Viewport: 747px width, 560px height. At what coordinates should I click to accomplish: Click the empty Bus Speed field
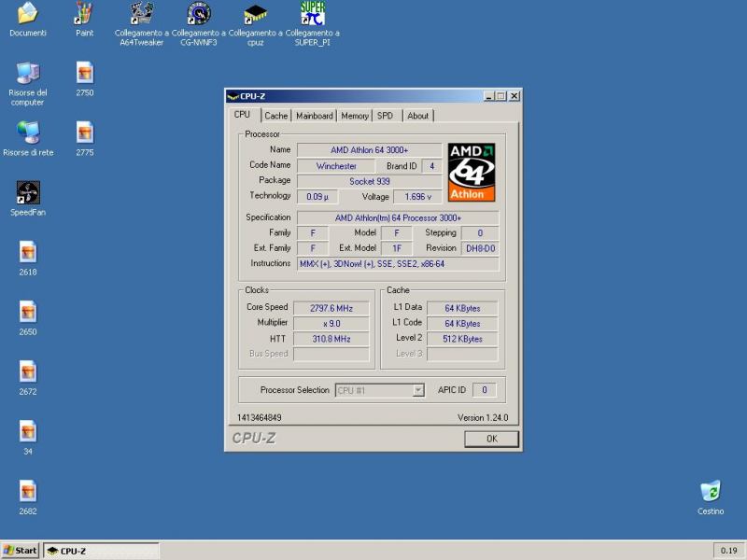tap(331, 354)
